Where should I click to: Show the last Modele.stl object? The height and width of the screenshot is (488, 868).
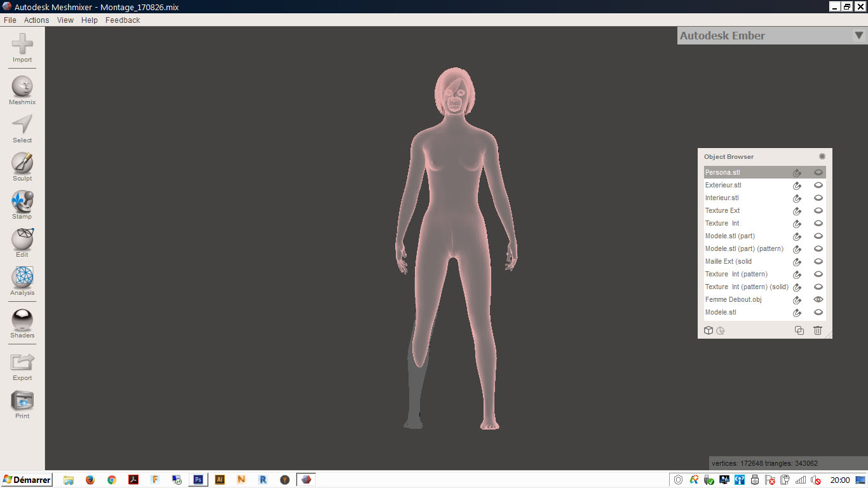tap(818, 312)
